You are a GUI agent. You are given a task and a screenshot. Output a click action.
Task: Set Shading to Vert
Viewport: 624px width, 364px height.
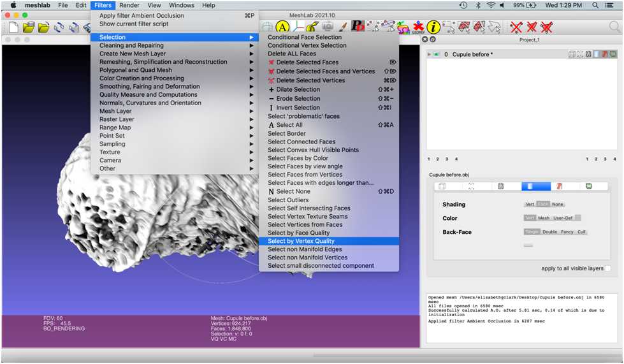[530, 204]
